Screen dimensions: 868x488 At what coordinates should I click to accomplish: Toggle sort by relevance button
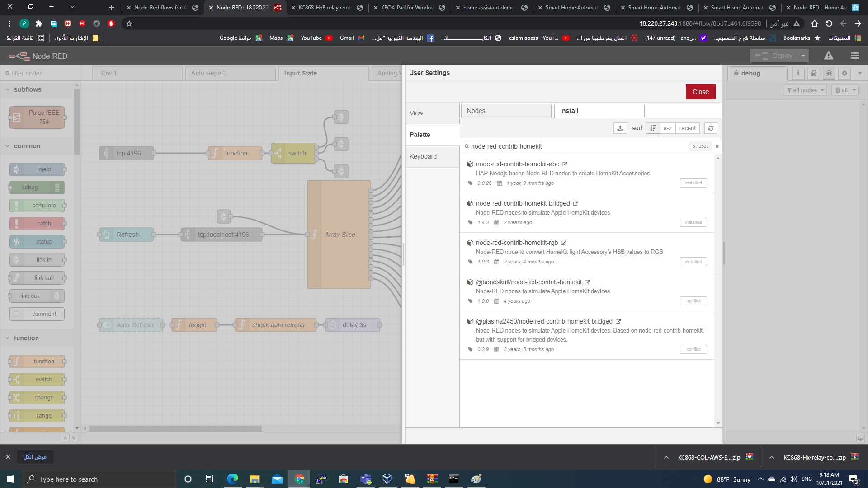(x=653, y=128)
